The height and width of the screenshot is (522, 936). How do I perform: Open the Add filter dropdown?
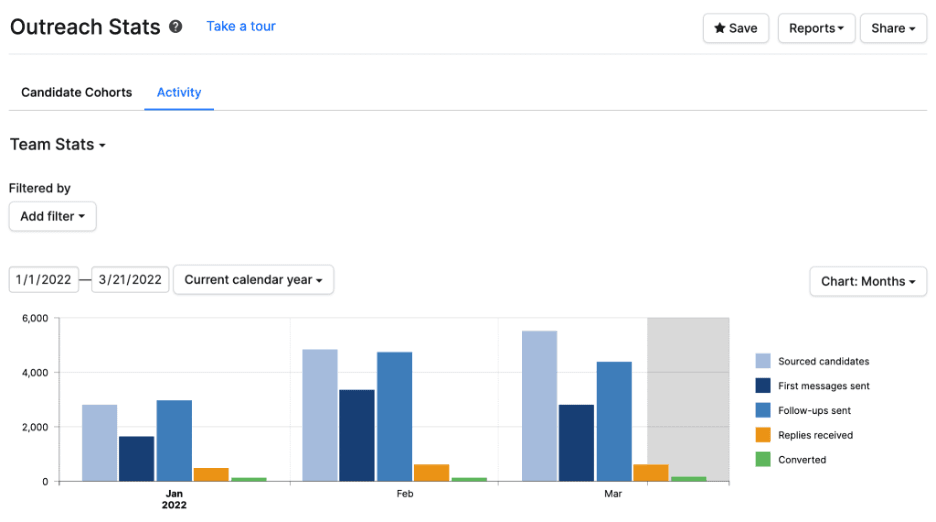[x=53, y=216]
